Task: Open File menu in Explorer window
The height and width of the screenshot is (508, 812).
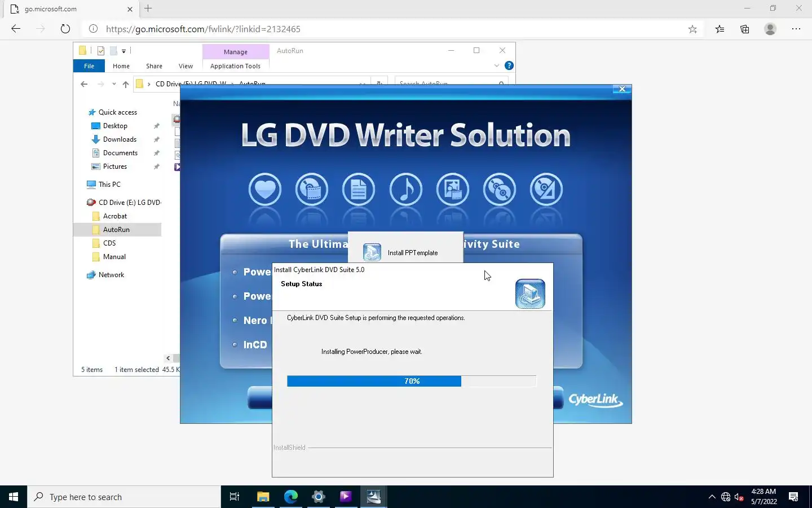Action: [x=89, y=66]
